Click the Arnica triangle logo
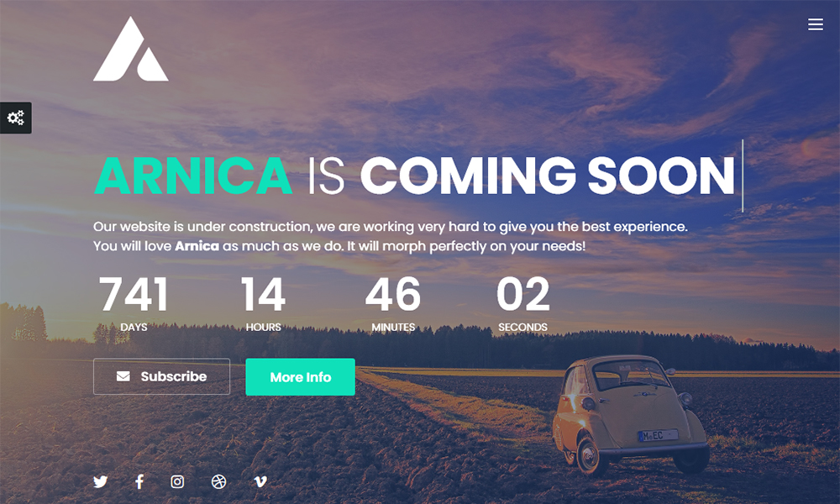Screen dimensions: 840x504 point(131,49)
